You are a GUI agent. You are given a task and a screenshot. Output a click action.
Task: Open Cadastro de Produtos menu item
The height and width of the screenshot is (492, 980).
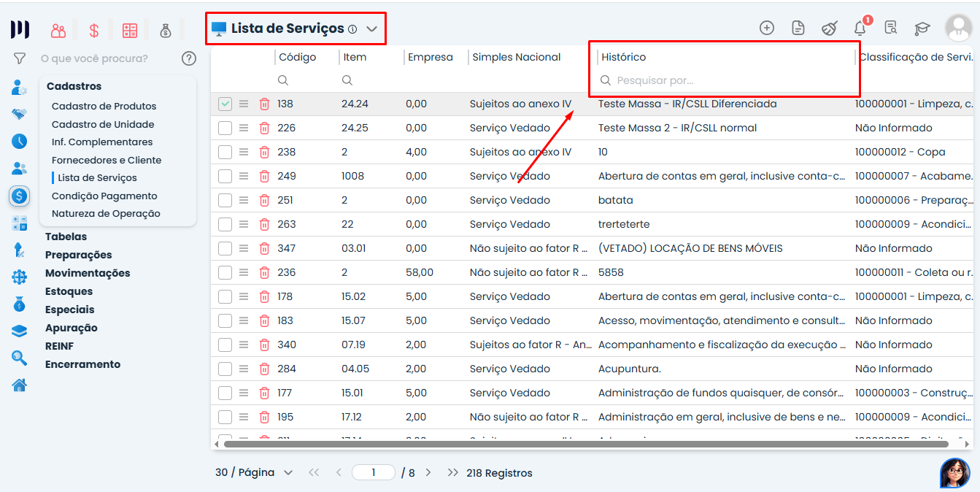[x=104, y=107]
